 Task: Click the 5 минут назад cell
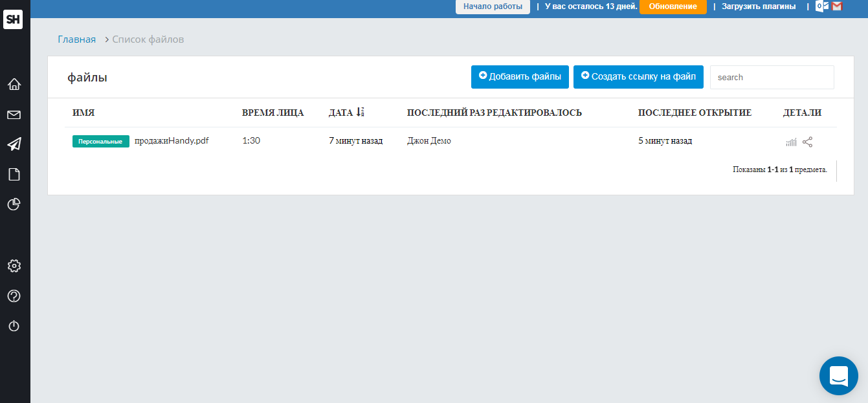[x=665, y=141]
